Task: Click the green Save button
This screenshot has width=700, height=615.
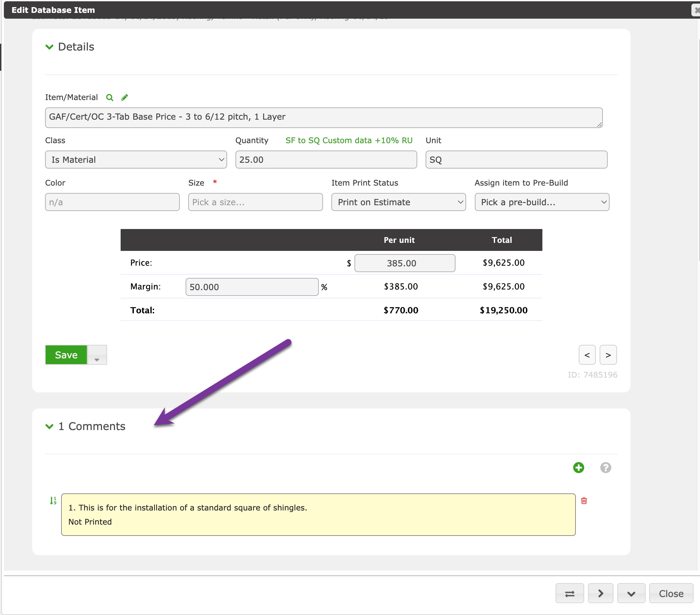Action: coord(66,355)
